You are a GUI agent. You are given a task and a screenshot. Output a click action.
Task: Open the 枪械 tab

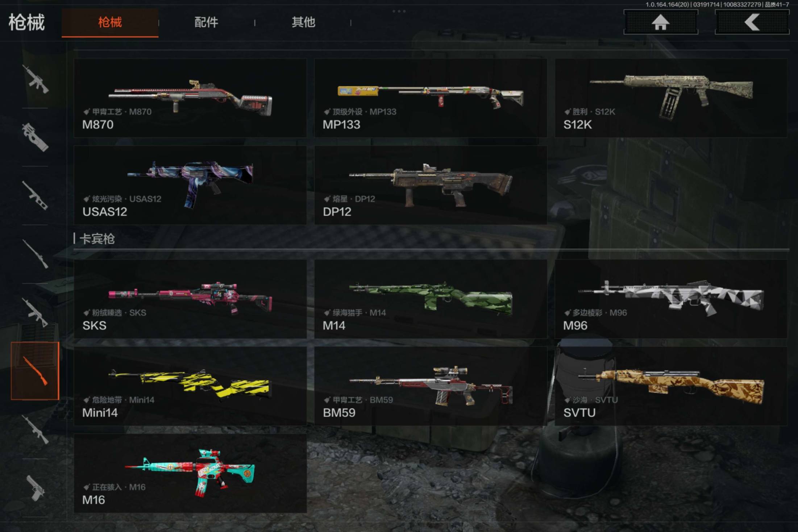[110, 22]
